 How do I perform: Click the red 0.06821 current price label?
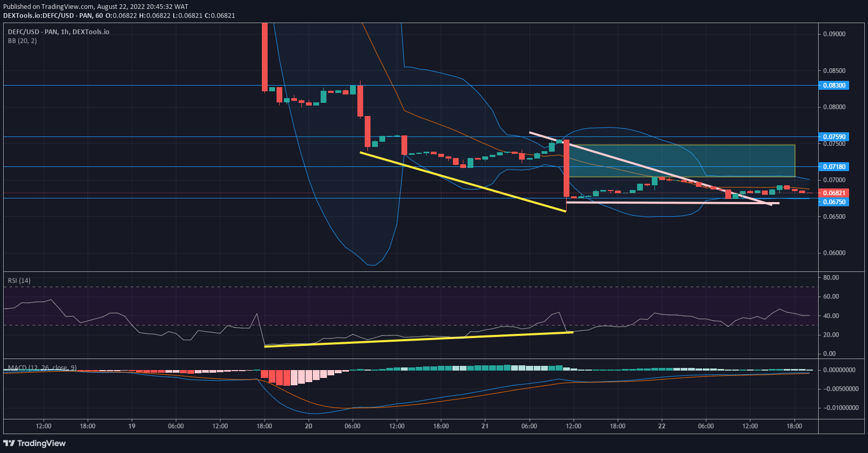(x=833, y=193)
